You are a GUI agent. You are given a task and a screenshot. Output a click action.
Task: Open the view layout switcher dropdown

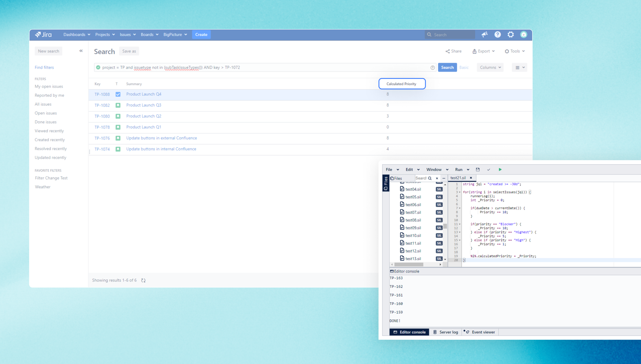tap(520, 68)
